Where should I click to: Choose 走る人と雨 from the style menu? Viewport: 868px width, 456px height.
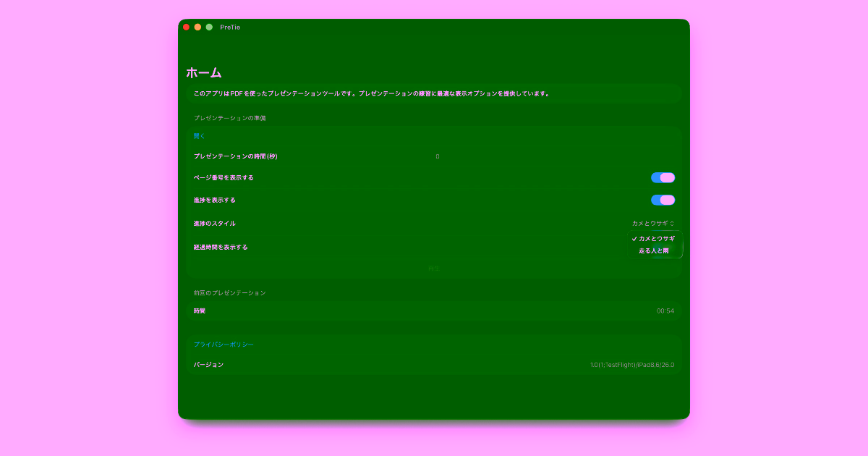point(654,251)
